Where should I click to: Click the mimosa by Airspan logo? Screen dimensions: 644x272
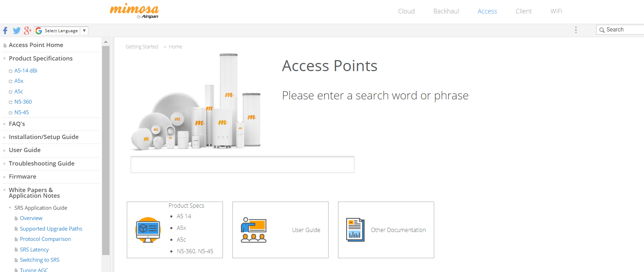point(135,11)
